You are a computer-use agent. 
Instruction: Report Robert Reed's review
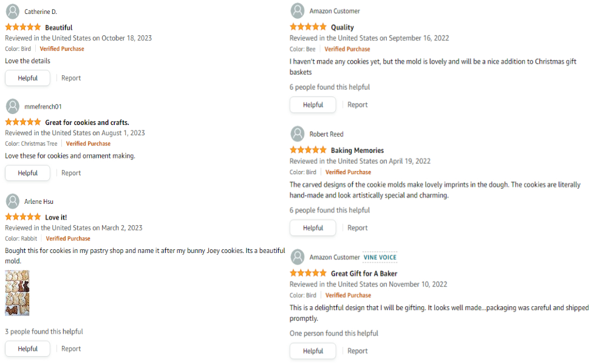pyautogui.click(x=357, y=227)
